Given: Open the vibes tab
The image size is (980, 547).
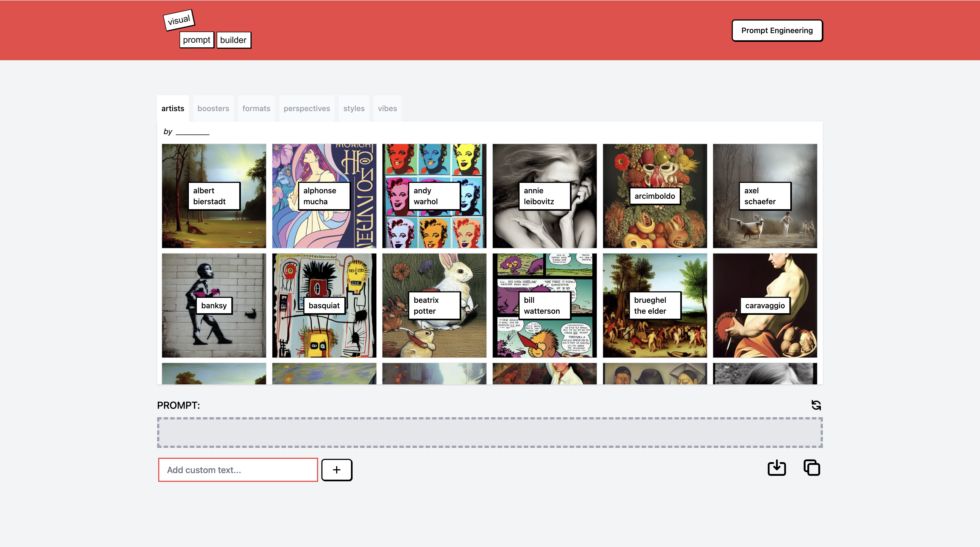Looking at the screenshot, I should coord(387,108).
